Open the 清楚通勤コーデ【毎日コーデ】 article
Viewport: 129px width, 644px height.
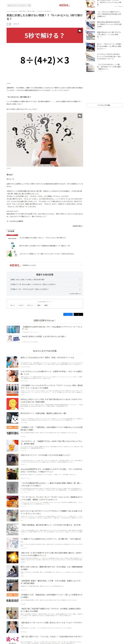(45, 246)
